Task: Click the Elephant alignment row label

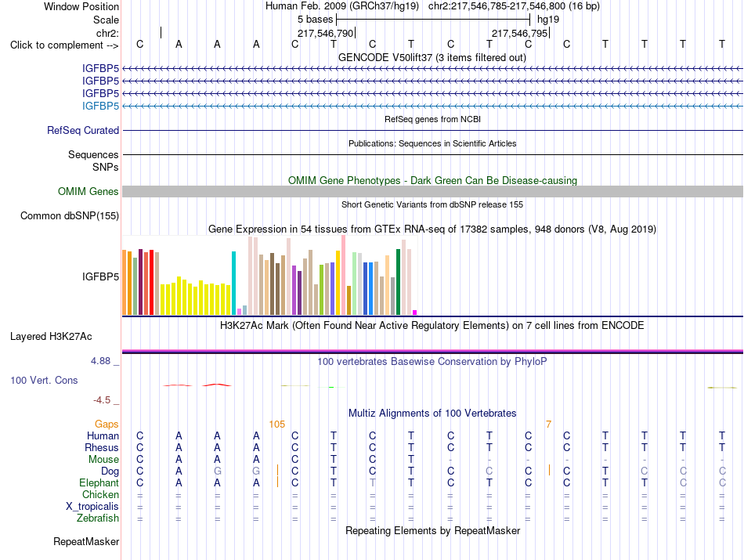Action: point(99,482)
